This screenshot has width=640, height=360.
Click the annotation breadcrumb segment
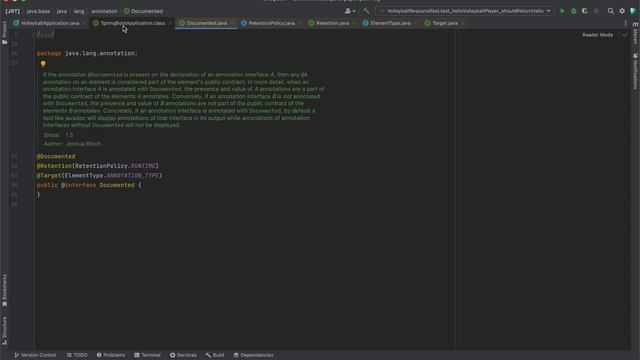(x=104, y=11)
